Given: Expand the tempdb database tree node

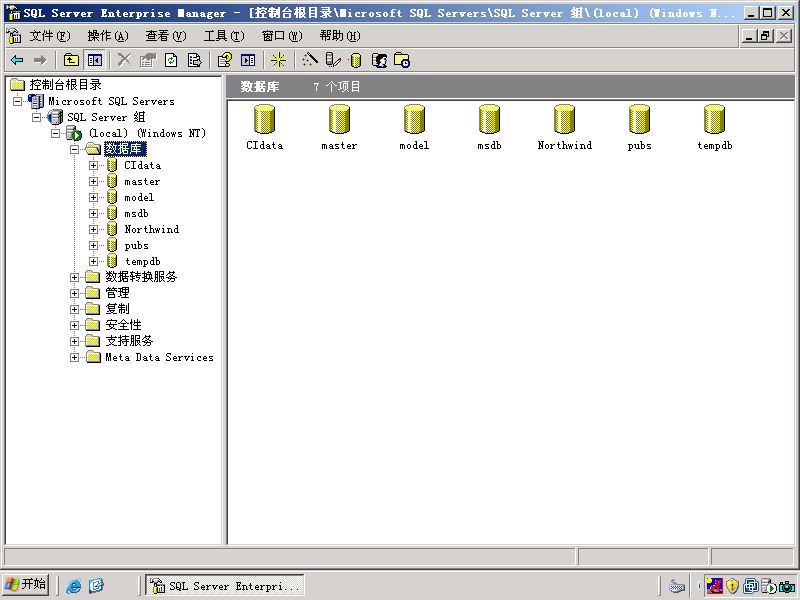Looking at the screenshot, I should 93,261.
